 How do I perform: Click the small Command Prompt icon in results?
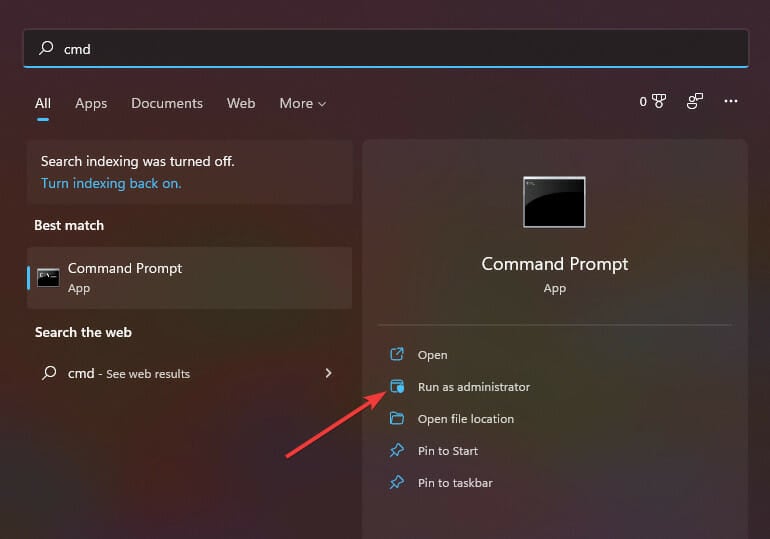click(x=48, y=278)
